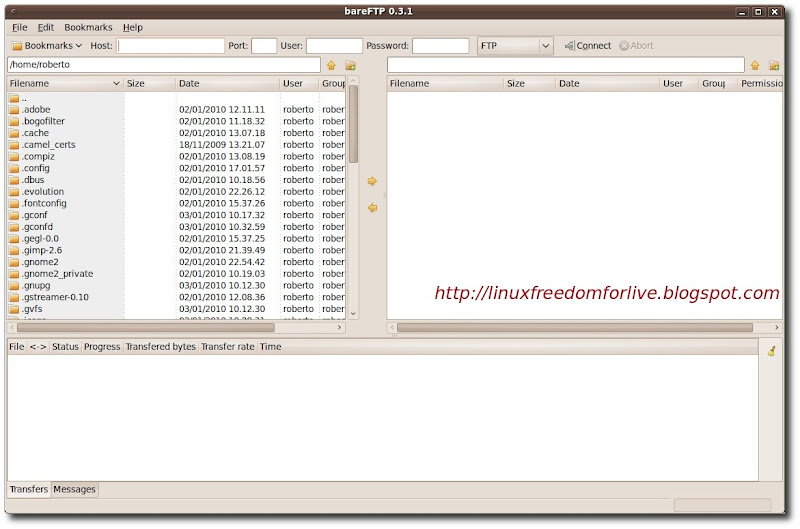Click the Status column header in transfers
Viewport: 800px width, 529px height.
pos(65,346)
